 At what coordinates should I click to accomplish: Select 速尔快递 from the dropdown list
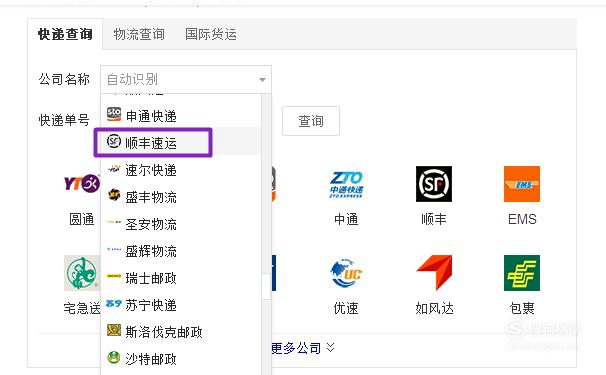[181, 170]
